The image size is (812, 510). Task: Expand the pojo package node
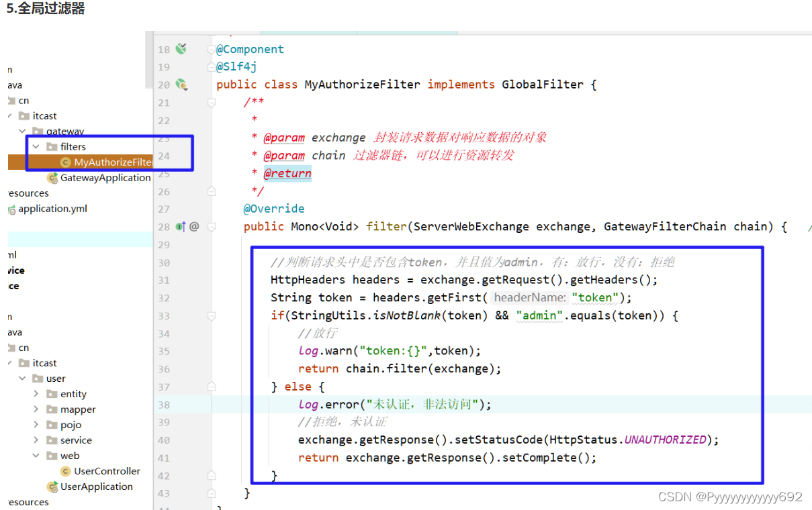pyautogui.click(x=37, y=424)
